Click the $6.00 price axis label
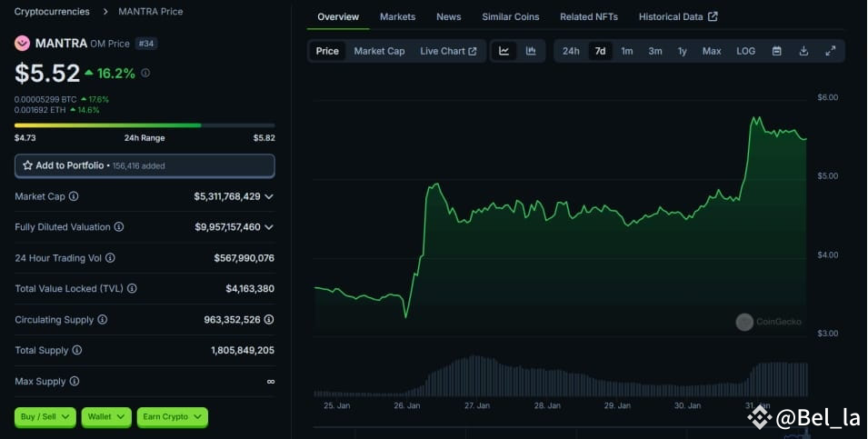The height and width of the screenshot is (439, 868). coord(828,97)
